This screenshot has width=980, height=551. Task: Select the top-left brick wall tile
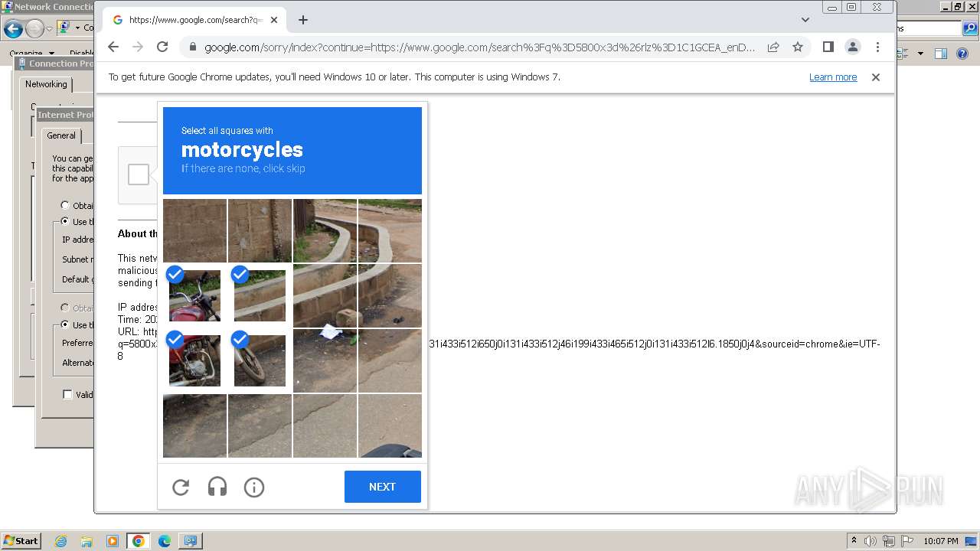[x=194, y=230]
